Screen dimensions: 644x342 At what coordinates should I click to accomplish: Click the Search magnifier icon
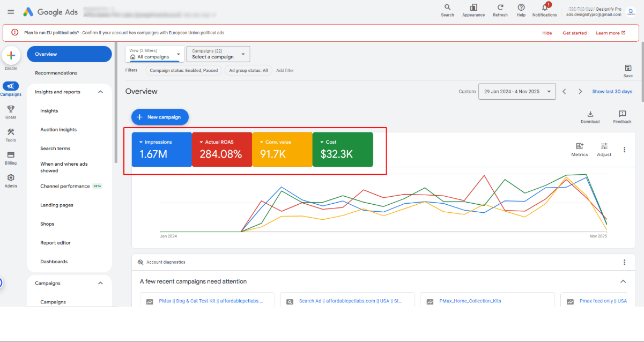447,8
